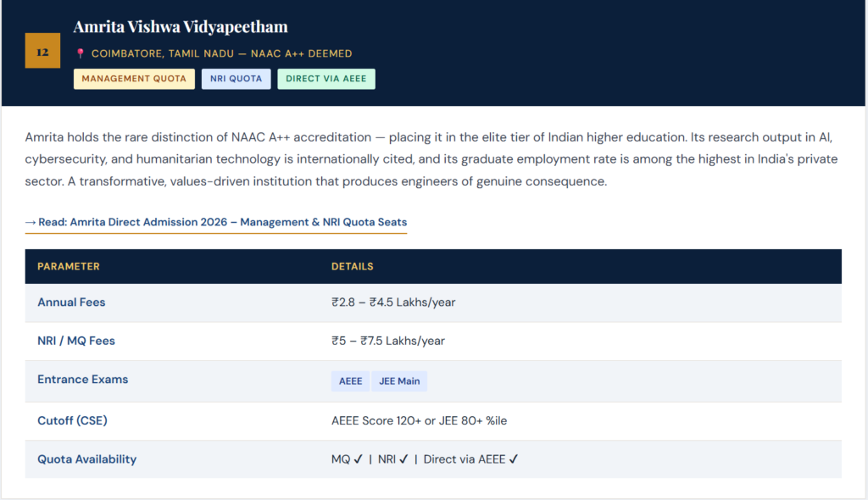The image size is (868, 500).
Task: Open Amrita Direct Admission 2026 link
Action: (x=216, y=222)
